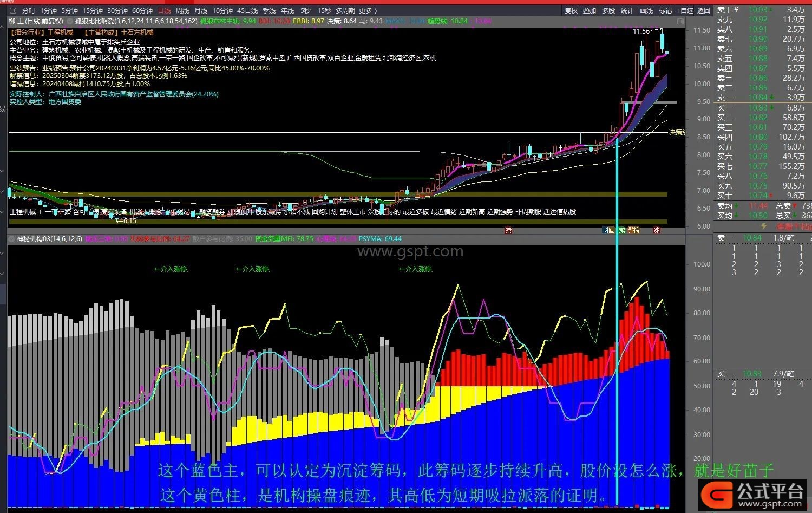The width and height of the screenshot is (812, 513).
Task: Click the 买五 price 10.79 row
Action: pyautogui.click(x=763, y=147)
